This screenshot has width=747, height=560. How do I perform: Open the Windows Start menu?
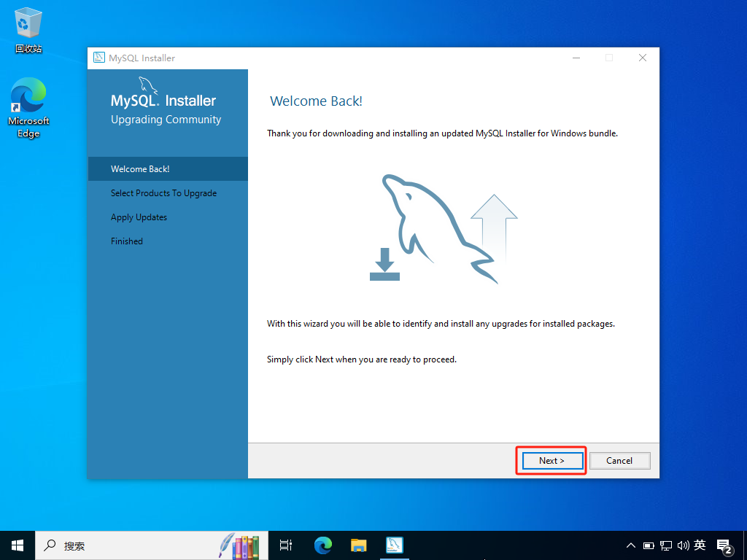[18, 545]
